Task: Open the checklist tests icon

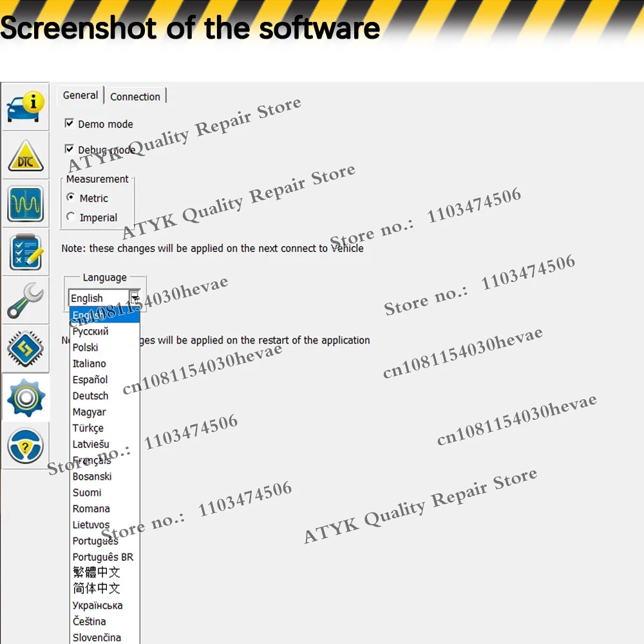Action: point(26,252)
